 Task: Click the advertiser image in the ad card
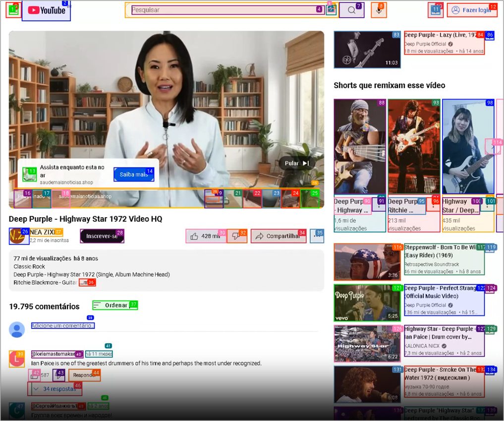[29, 175]
